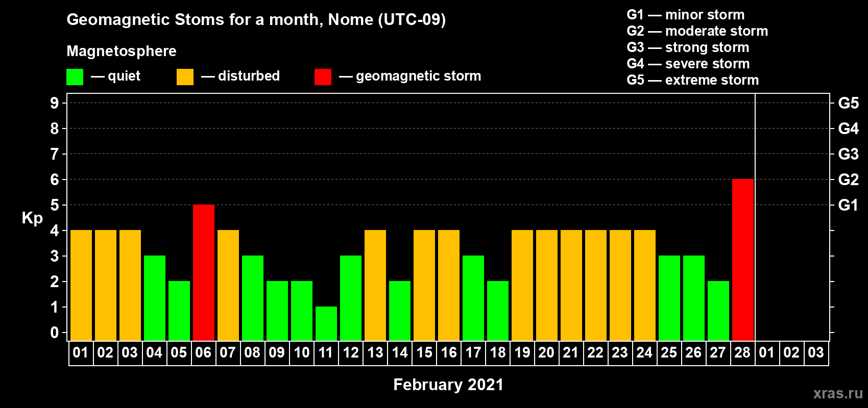The height and width of the screenshot is (408, 868).
Task: Click the orange bar for February 24
Action: (x=645, y=286)
